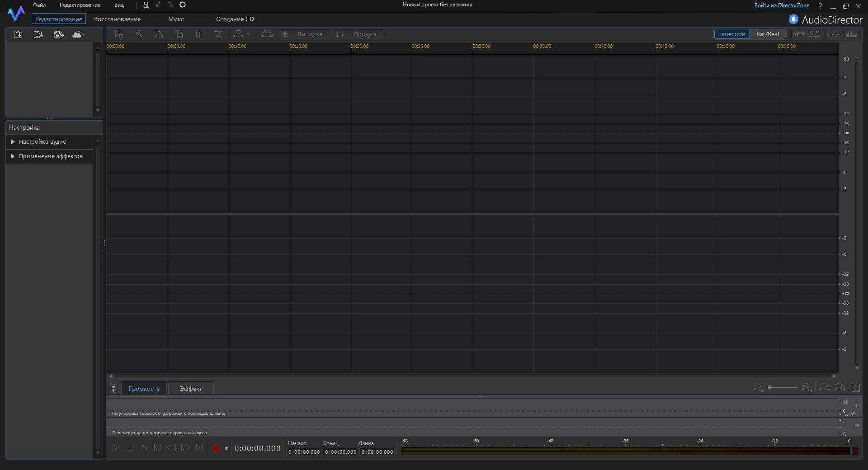Click the Конец time input field
The image size is (868, 470).
pyautogui.click(x=340, y=452)
